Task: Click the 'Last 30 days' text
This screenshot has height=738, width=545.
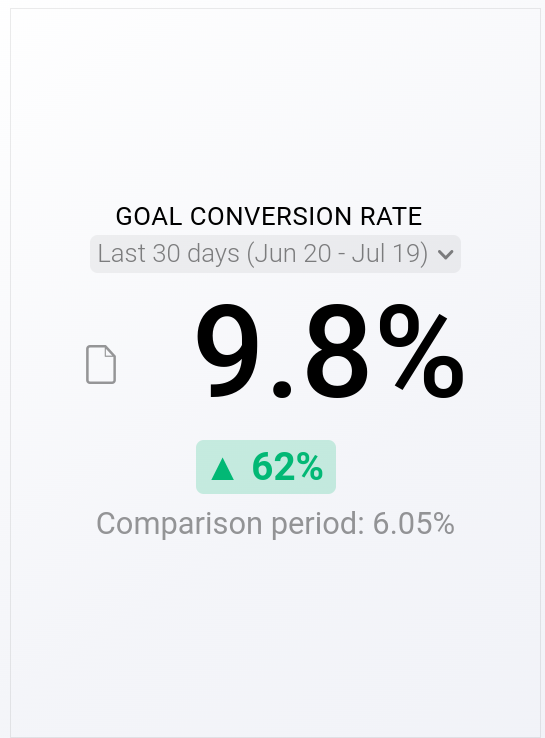Action: pyautogui.click(x=168, y=253)
